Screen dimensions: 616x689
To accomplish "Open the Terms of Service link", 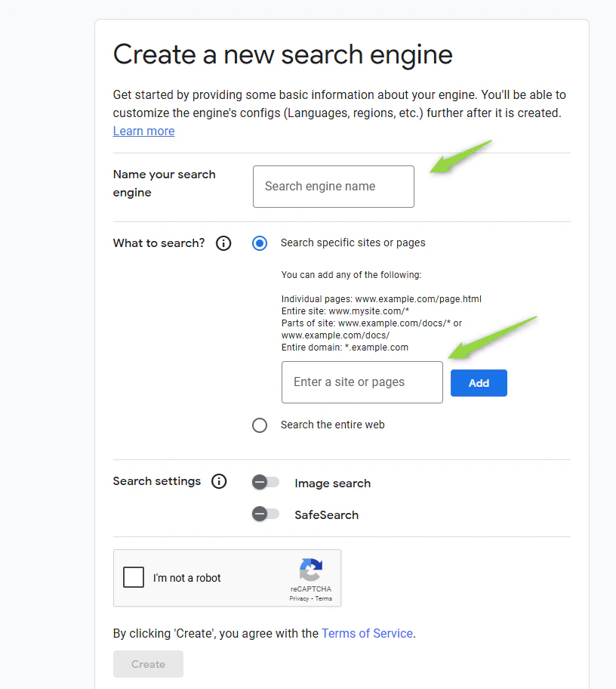I will pos(367,633).
